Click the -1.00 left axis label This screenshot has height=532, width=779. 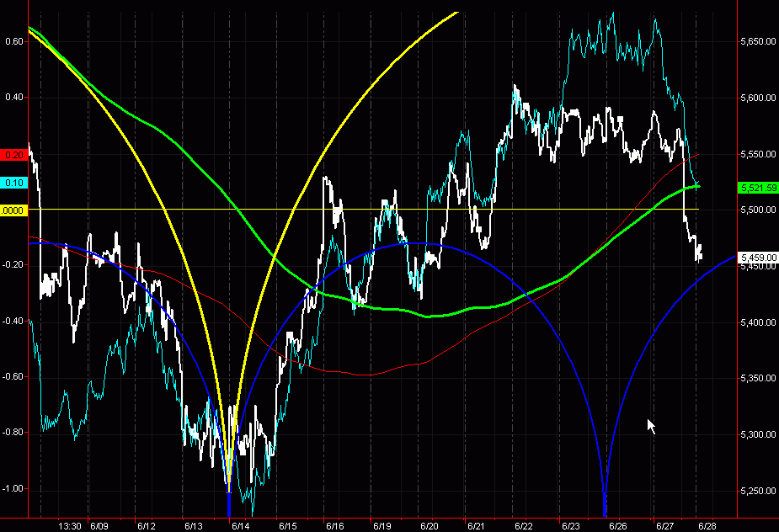click(x=13, y=488)
